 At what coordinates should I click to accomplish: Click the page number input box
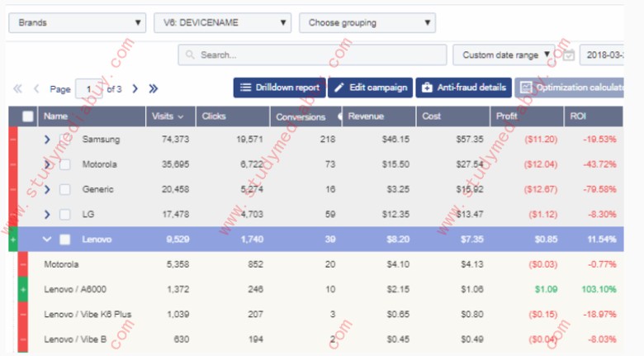[x=89, y=89]
